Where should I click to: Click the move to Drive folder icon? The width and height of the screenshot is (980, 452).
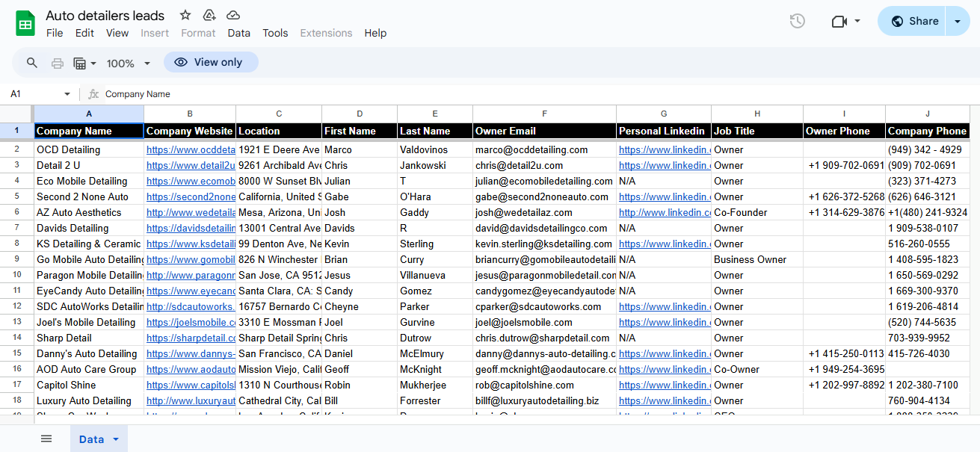click(209, 15)
